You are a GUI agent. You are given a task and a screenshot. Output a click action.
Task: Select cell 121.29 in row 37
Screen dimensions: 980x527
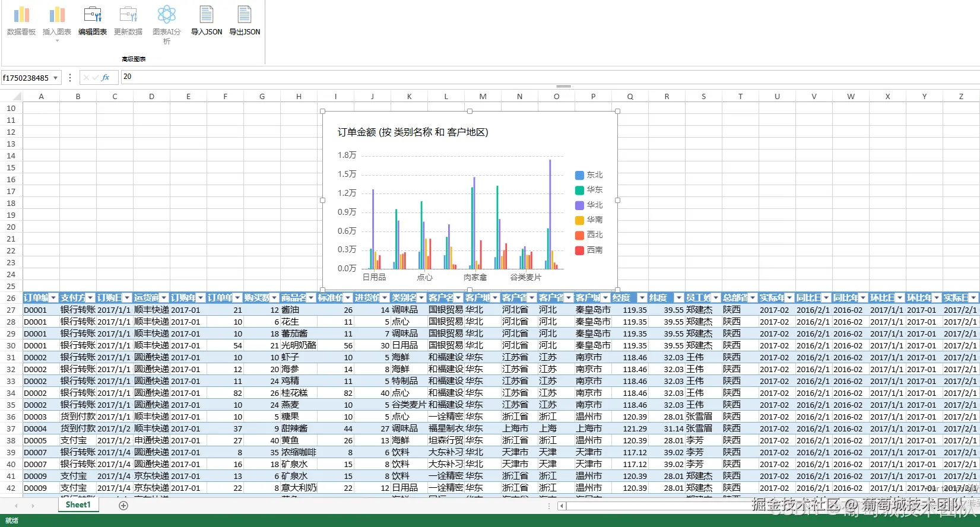click(630, 428)
